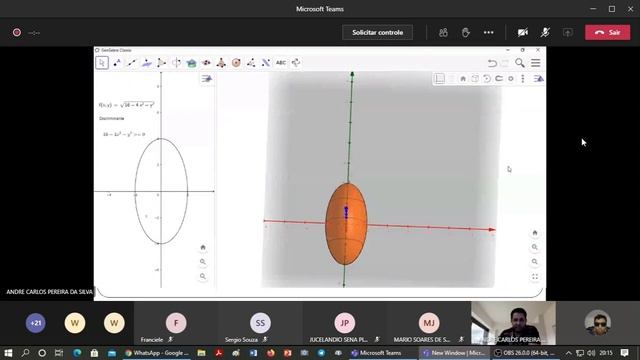
Task: Select the ABC Text tool
Action: point(281,62)
